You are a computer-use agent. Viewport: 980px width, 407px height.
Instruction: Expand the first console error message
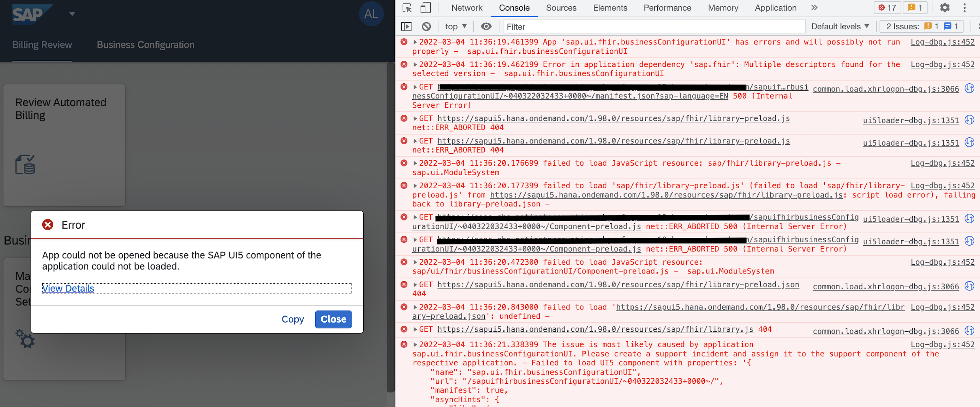coord(415,42)
